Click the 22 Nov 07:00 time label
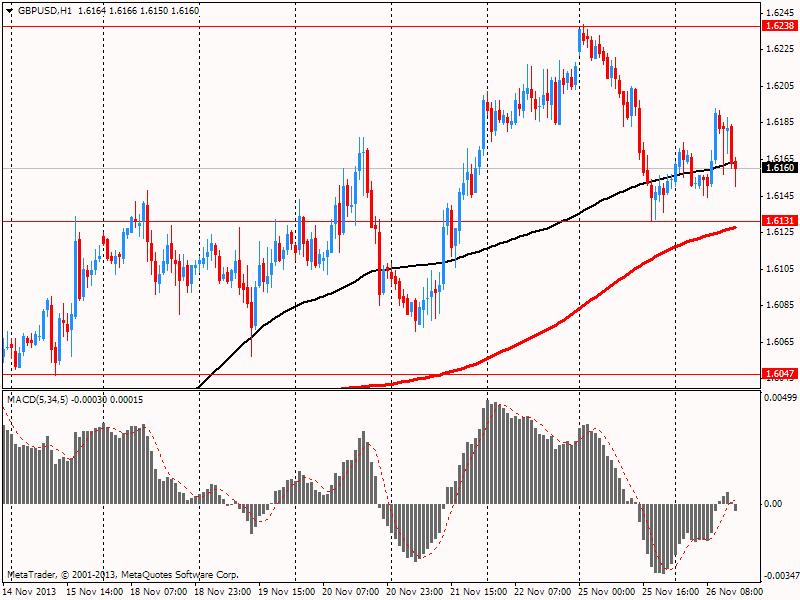 coord(543,592)
